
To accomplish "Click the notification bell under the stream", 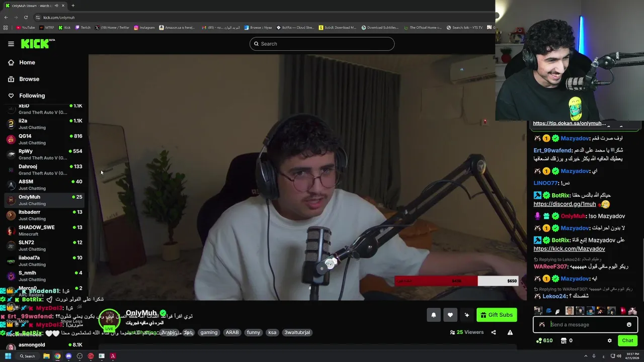I will 434,315.
